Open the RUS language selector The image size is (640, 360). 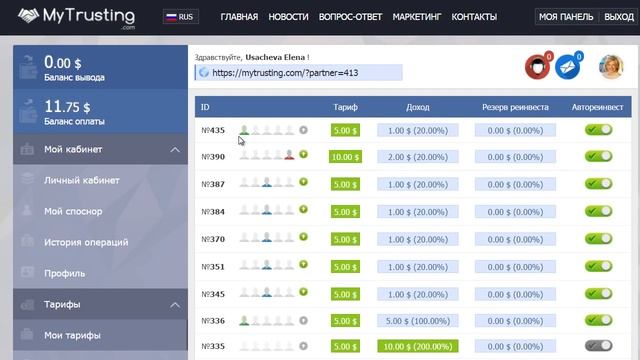pos(181,17)
